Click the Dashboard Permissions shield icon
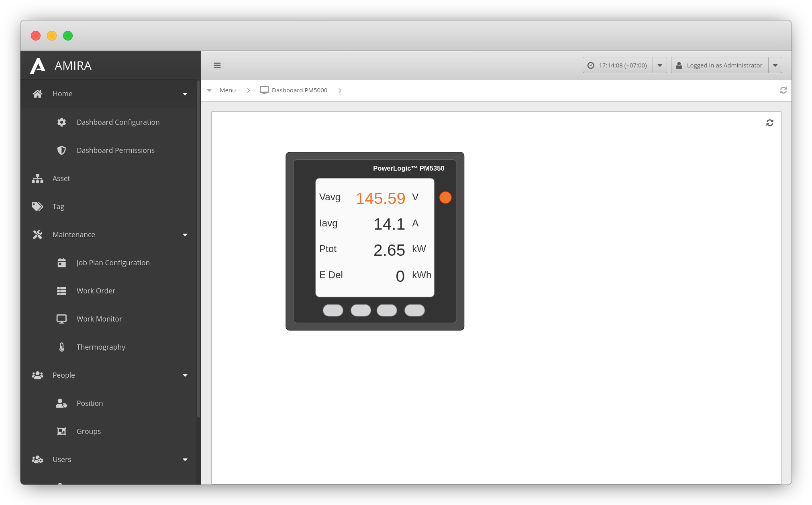 pyautogui.click(x=61, y=150)
